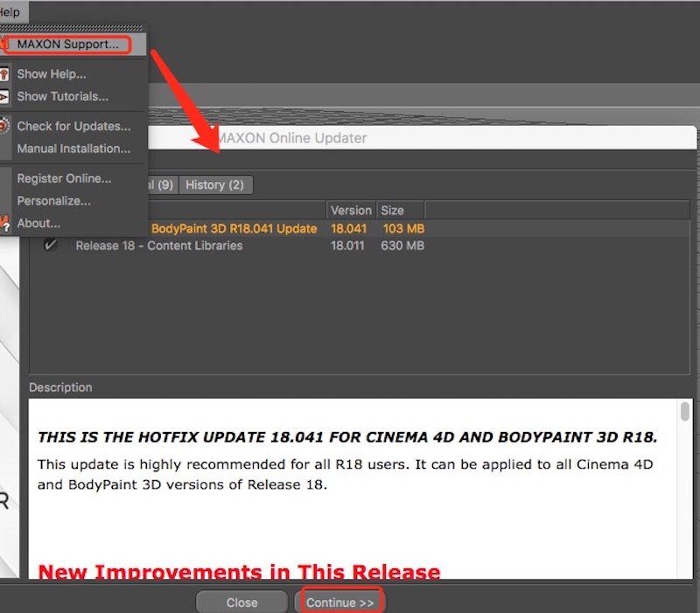The width and height of the screenshot is (700, 613).
Task: Click the About icon with question mark
Action: coord(4,223)
